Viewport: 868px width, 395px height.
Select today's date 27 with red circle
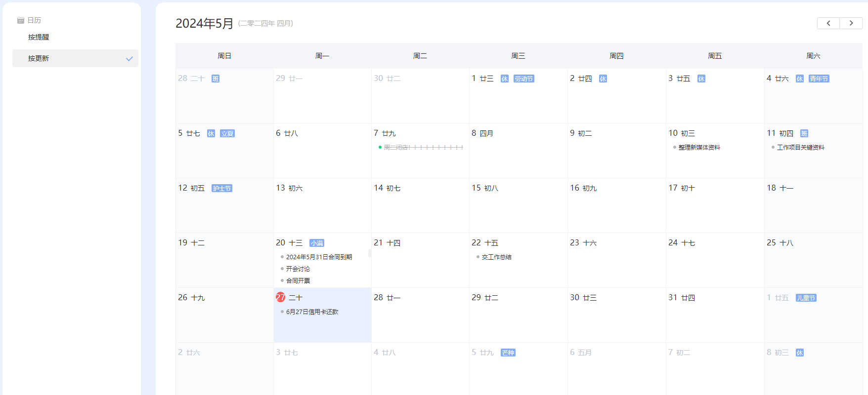280,297
